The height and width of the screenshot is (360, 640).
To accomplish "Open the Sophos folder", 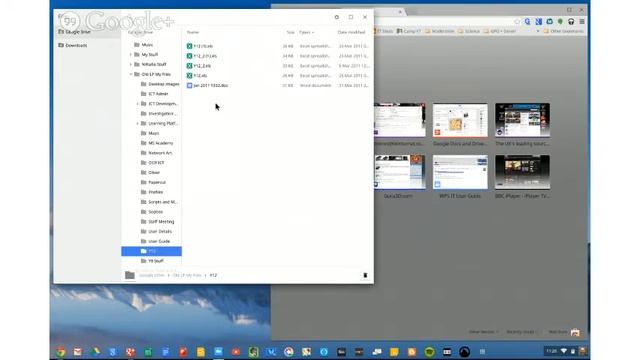I will click(x=152, y=212).
